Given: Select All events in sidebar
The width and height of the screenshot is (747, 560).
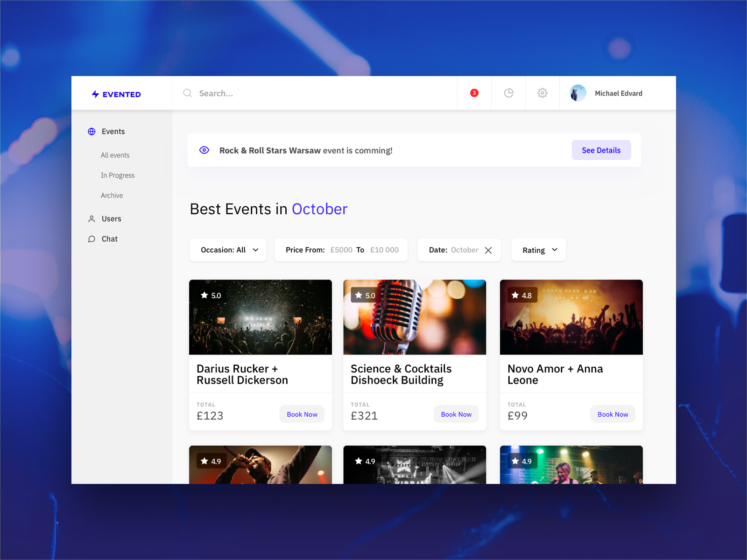Looking at the screenshot, I should click(115, 155).
